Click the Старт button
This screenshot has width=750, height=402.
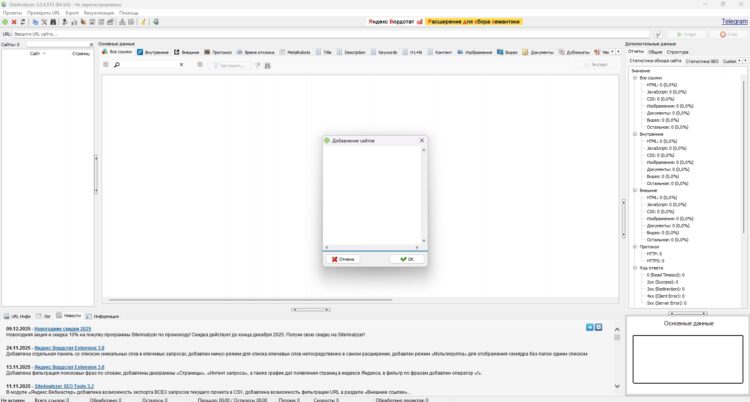(686, 34)
